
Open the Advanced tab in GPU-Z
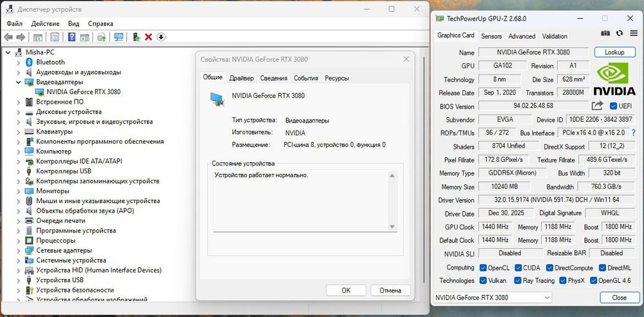(522, 36)
